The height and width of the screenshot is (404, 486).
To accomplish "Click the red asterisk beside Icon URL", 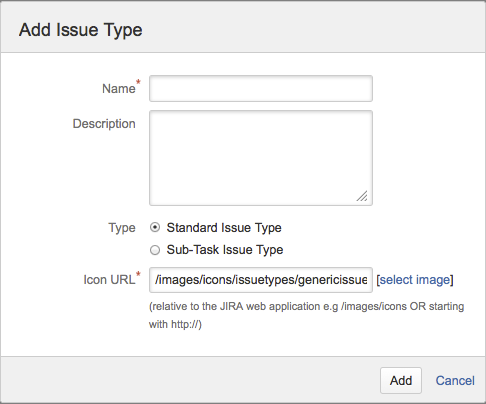I will point(138,274).
